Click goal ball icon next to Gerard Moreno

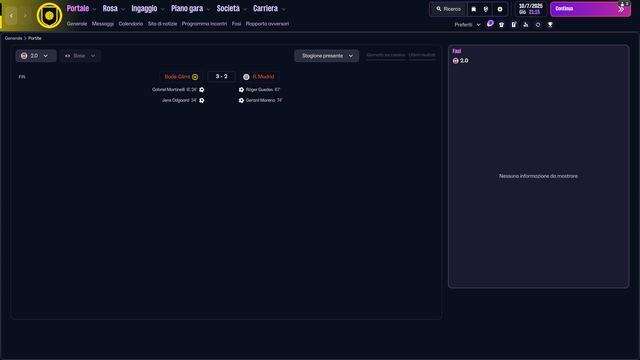241,100
